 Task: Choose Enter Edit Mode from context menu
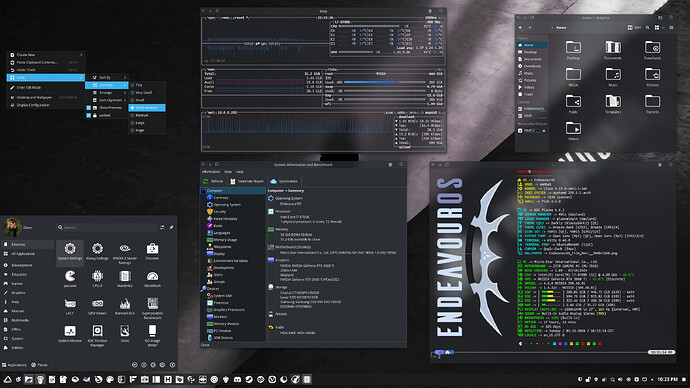pos(45,88)
